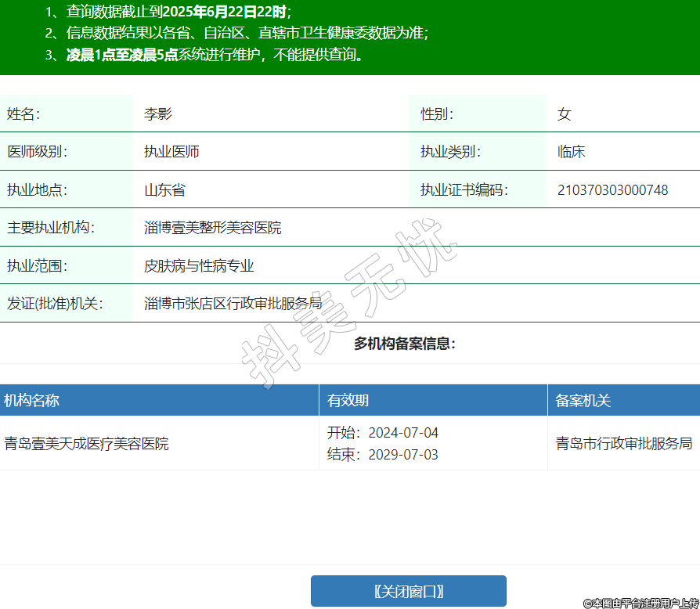Click the 备案机关 column header
Image resolution: width=700 pixels, height=609 pixels.
click(x=583, y=401)
